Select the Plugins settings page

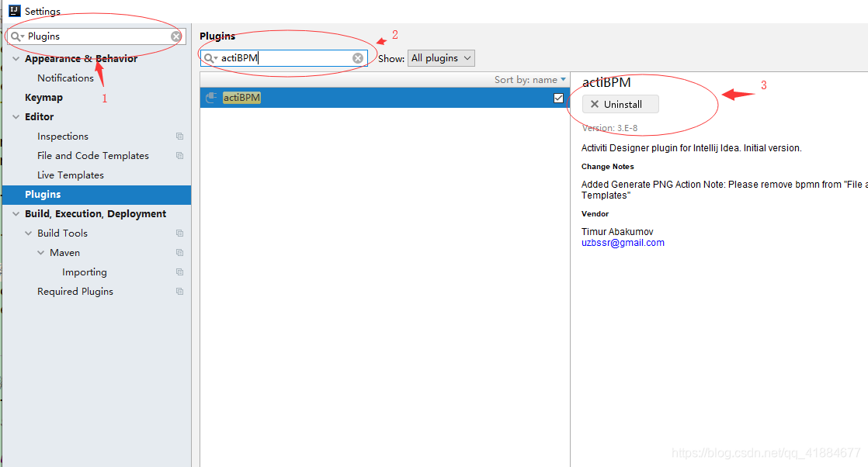97,194
